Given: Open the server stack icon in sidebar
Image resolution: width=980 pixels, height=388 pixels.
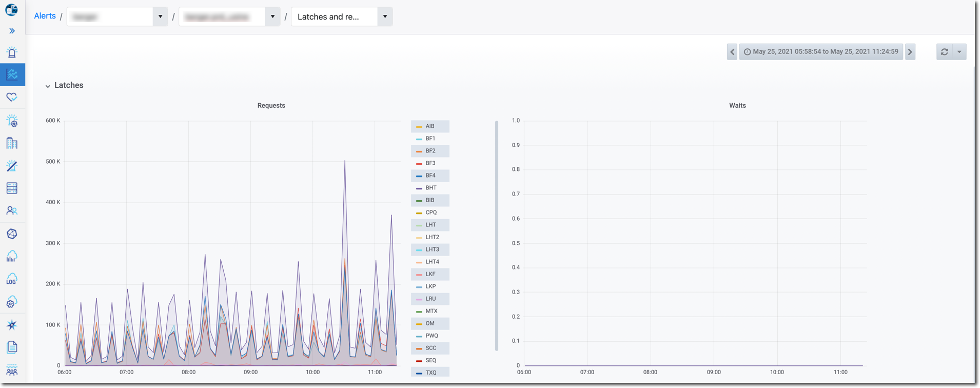Looking at the screenshot, I should (12, 188).
